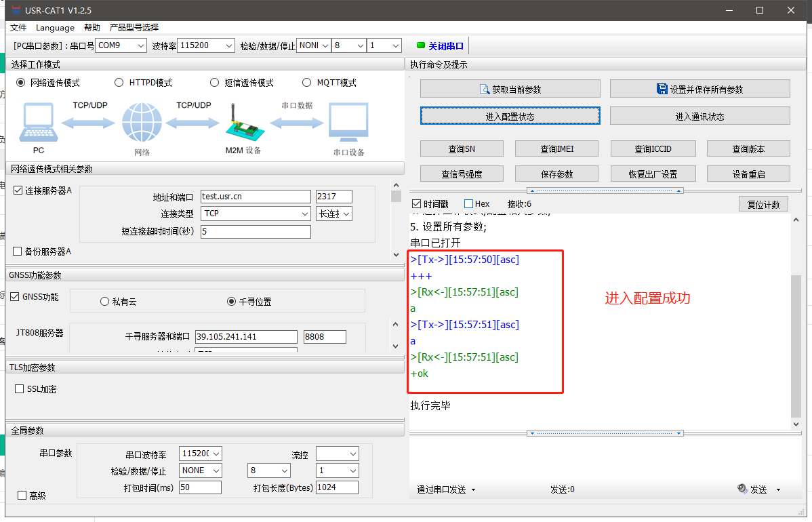The image size is (812, 522).
Task: Click set and save all parameters button
Action: coord(699,89)
